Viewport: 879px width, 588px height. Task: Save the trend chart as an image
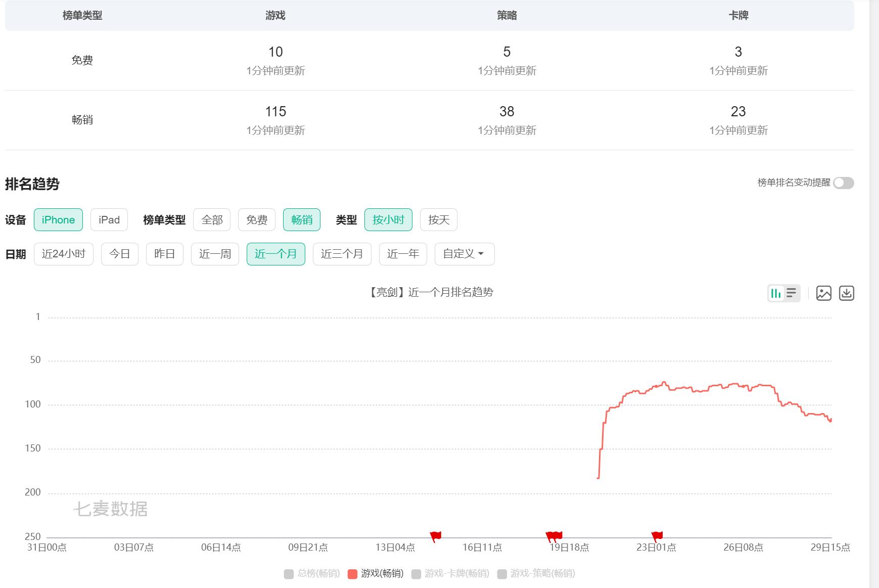(x=824, y=293)
